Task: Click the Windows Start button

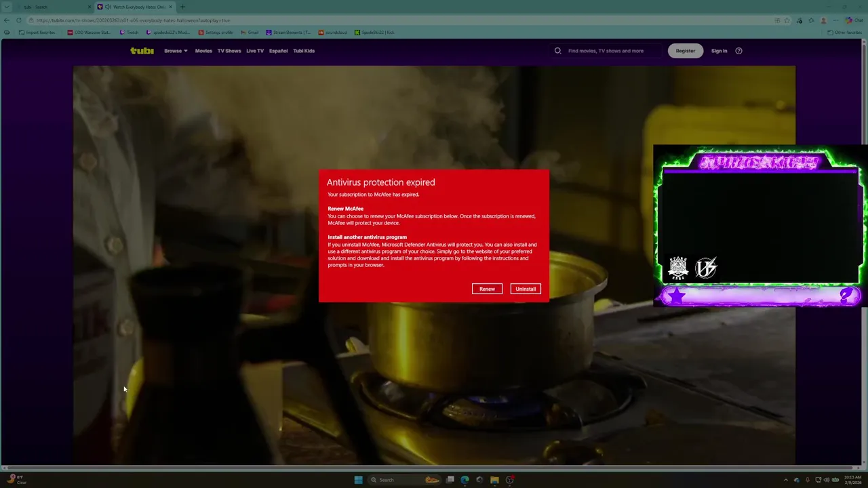Action: (358, 480)
